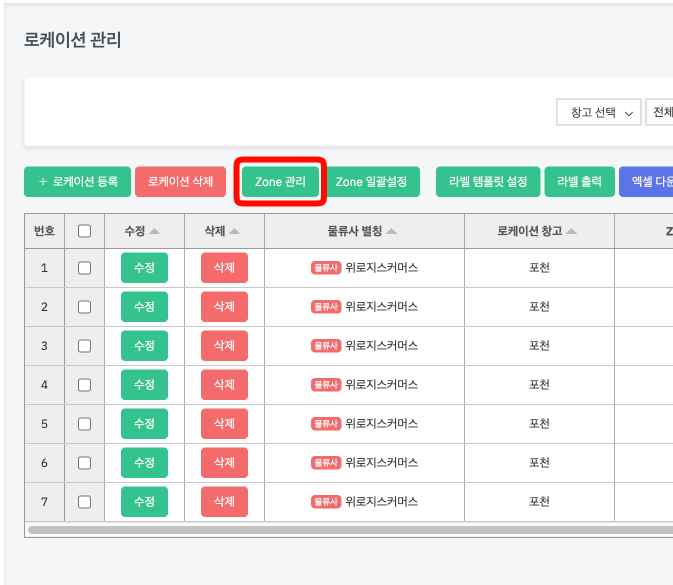Click the 라벨 출력 button
The height and width of the screenshot is (585, 673).
click(x=580, y=182)
